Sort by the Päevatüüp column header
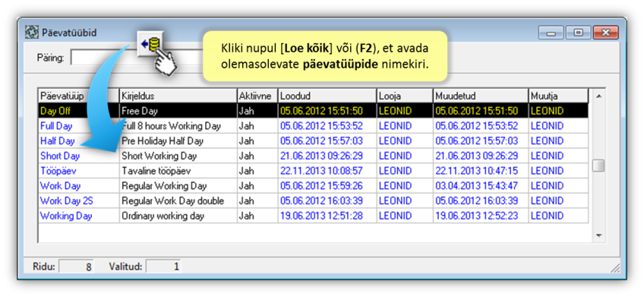The height and width of the screenshot is (297, 644). [79, 96]
